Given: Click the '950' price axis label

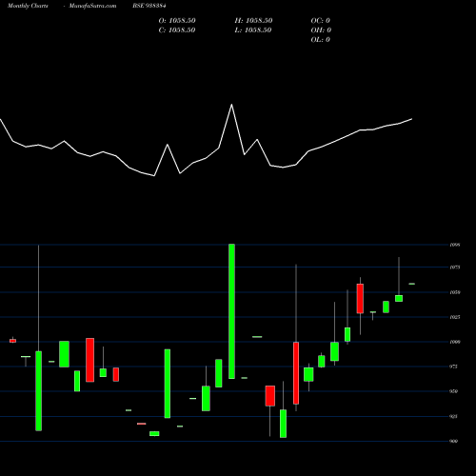Looking at the screenshot, I should coord(454,391).
